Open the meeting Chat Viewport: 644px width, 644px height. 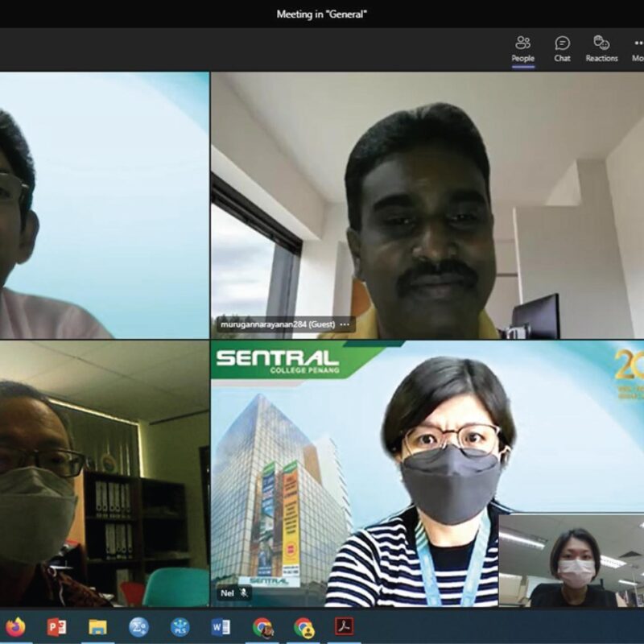coord(562,49)
